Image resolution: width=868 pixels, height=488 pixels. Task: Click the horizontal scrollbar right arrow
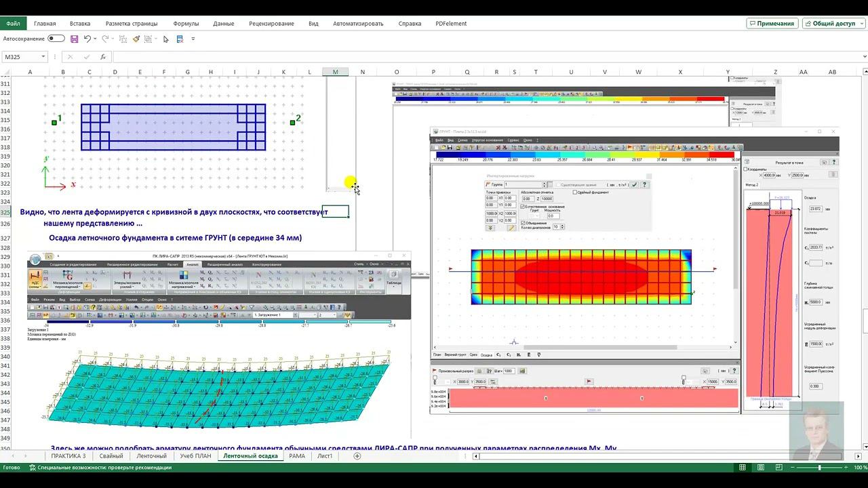(x=858, y=456)
